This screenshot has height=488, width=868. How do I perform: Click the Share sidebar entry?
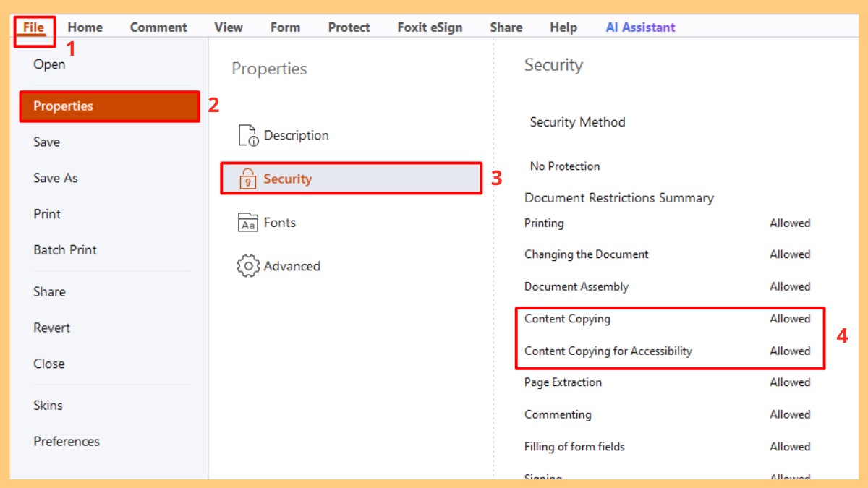coord(49,291)
